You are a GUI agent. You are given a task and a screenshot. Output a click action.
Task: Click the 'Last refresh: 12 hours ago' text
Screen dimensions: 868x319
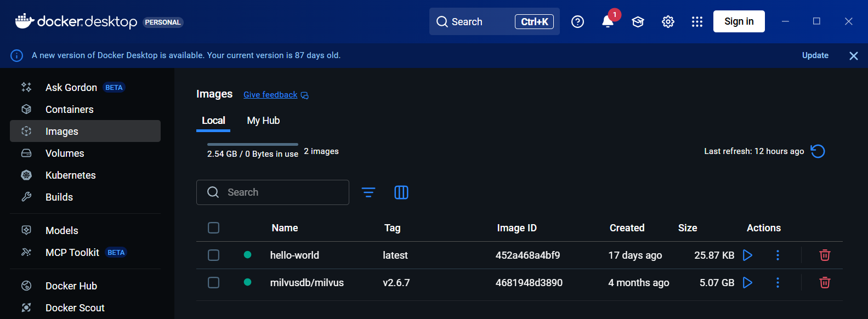[754, 151]
